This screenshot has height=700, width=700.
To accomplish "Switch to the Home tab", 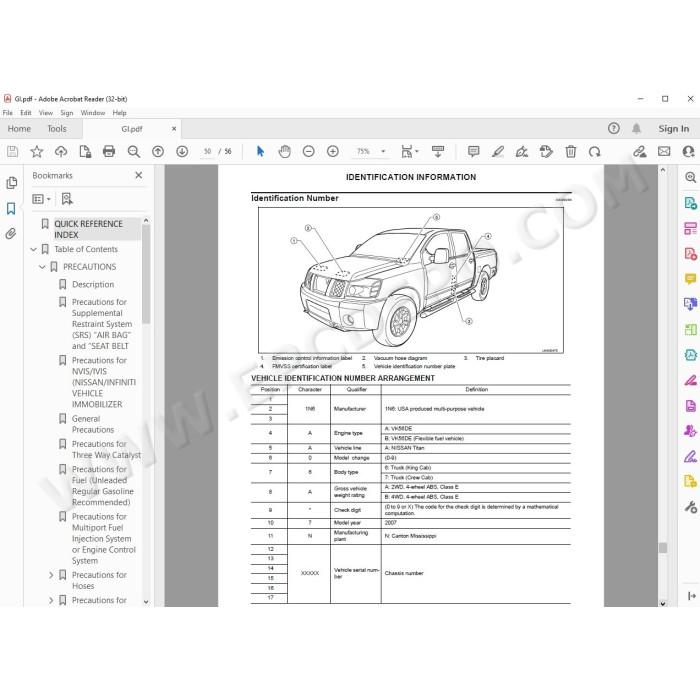I will point(19,129).
